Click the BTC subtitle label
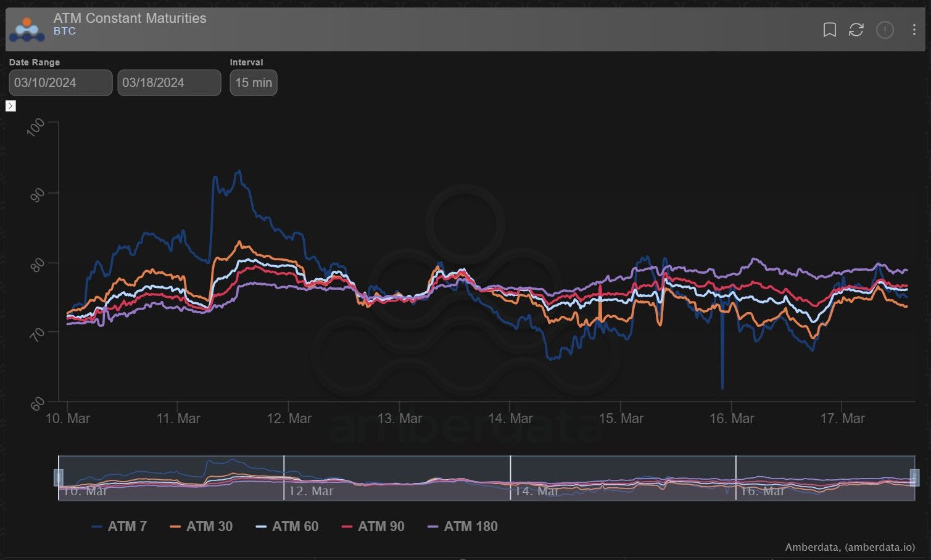 coord(65,31)
